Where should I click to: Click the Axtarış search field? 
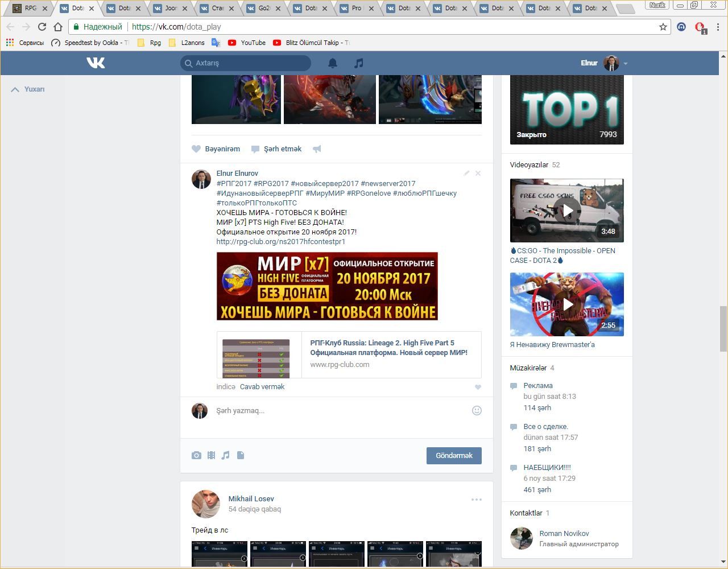246,63
